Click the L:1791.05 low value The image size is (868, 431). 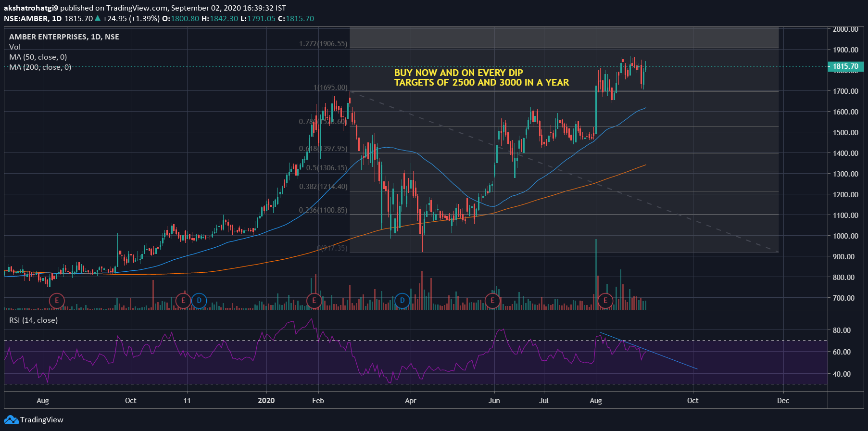pos(258,18)
